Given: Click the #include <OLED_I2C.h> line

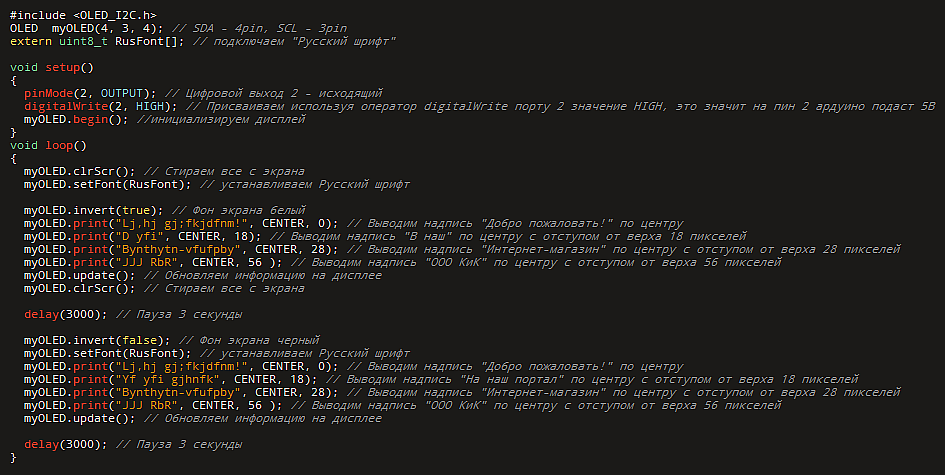Looking at the screenshot, I should tap(76, 14).
